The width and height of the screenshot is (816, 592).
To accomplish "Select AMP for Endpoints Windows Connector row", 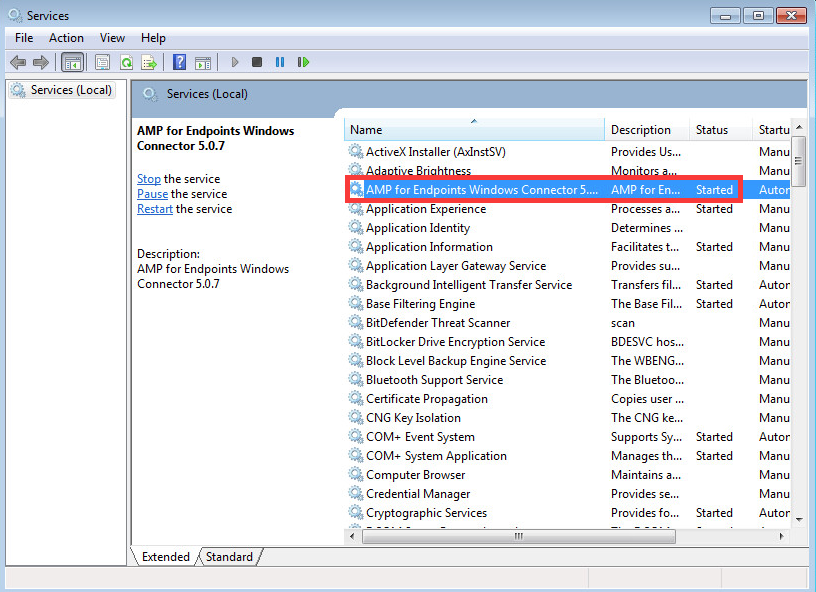I will click(568, 189).
